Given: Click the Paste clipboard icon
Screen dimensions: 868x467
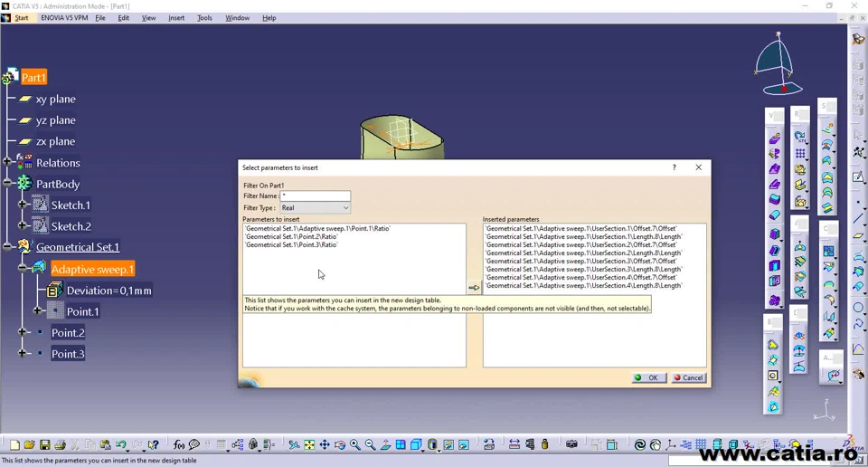Looking at the screenshot, I should (x=105, y=444).
